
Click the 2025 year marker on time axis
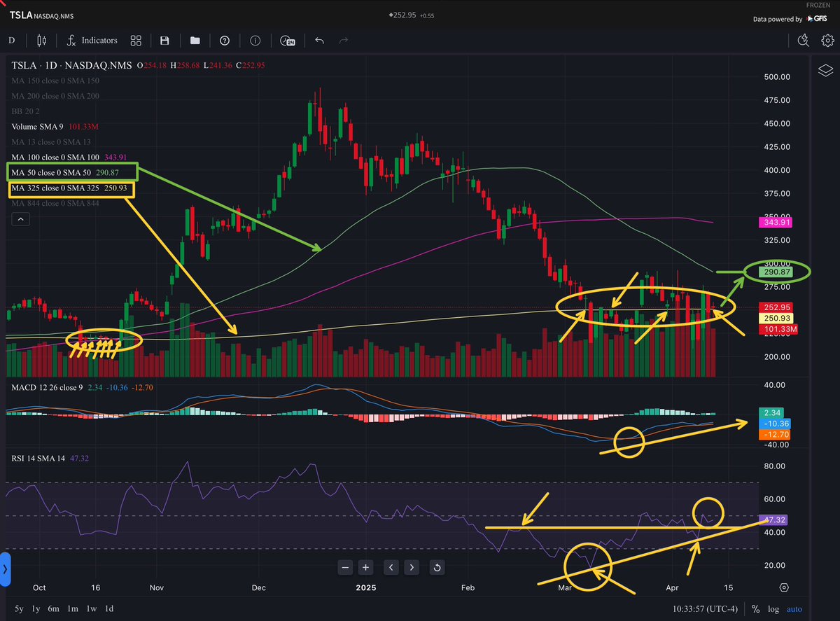(x=365, y=588)
